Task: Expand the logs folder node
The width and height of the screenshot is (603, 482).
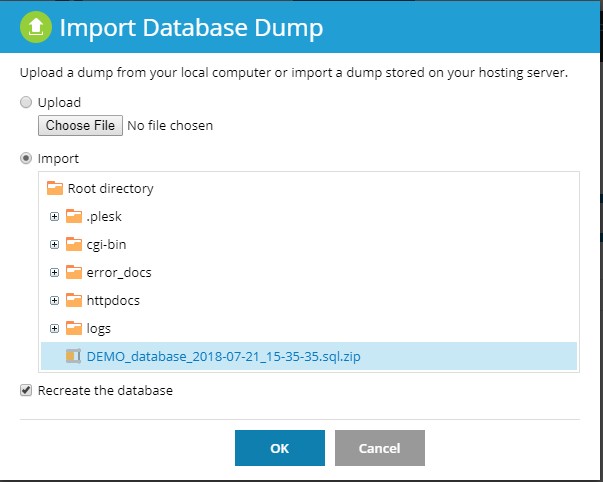Action: pyautogui.click(x=54, y=329)
